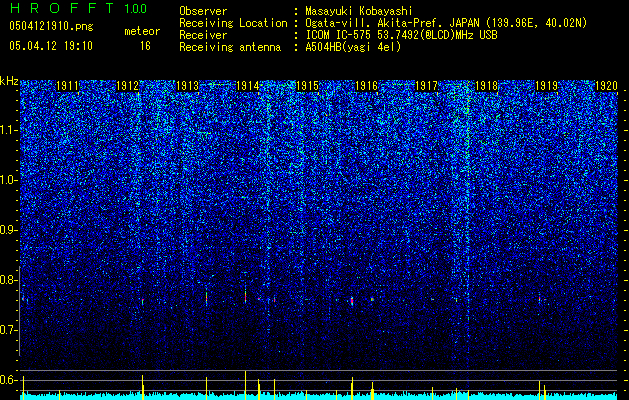Viewport: 629px width, 400px height.
Task: Click the receiver ICOM IC-575 frequency text
Action: pyautogui.click(x=401, y=35)
